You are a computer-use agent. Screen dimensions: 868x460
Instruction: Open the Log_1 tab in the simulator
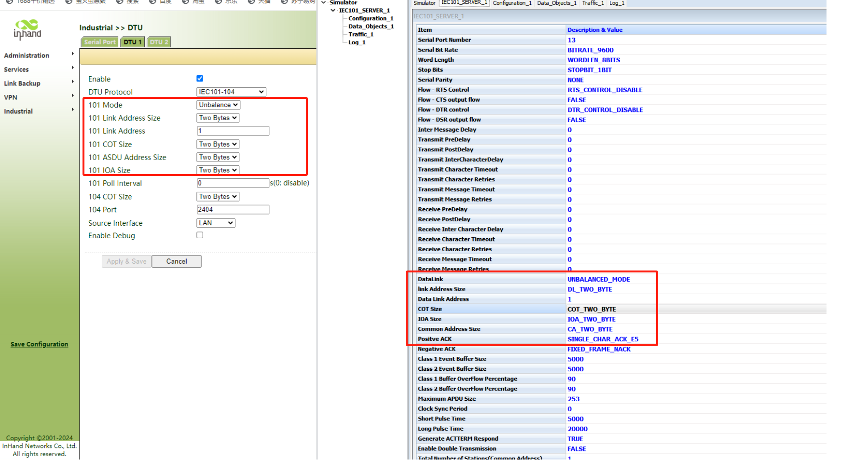pyautogui.click(x=617, y=3)
